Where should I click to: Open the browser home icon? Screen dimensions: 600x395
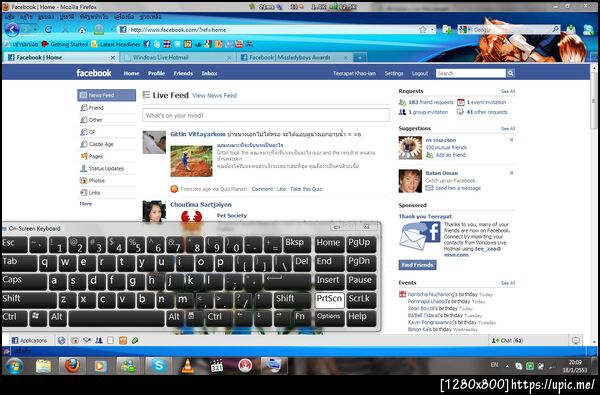tap(82, 30)
